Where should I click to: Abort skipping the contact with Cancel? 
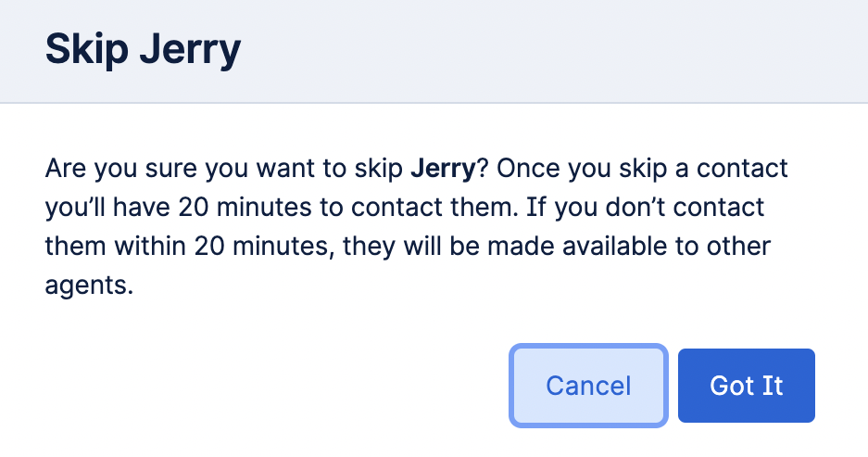(x=588, y=386)
